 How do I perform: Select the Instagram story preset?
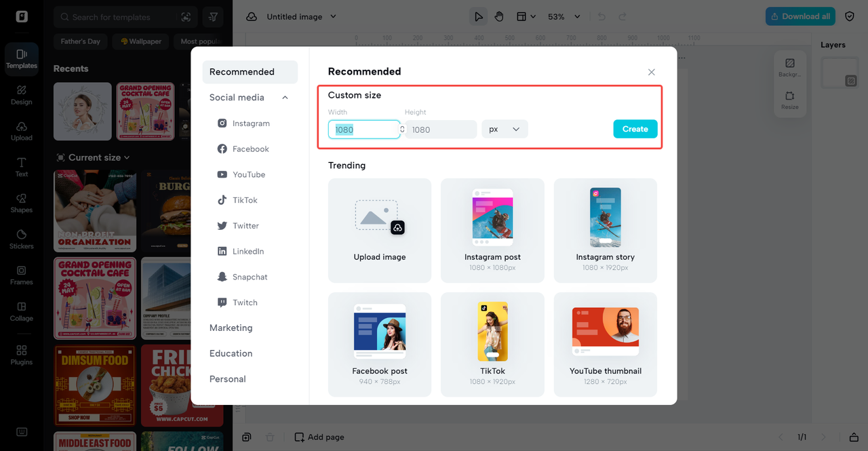(x=605, y=231)
